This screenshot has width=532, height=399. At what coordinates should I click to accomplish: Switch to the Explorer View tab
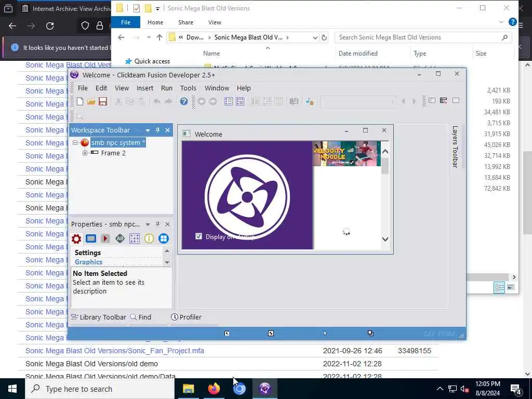[215, 22]
